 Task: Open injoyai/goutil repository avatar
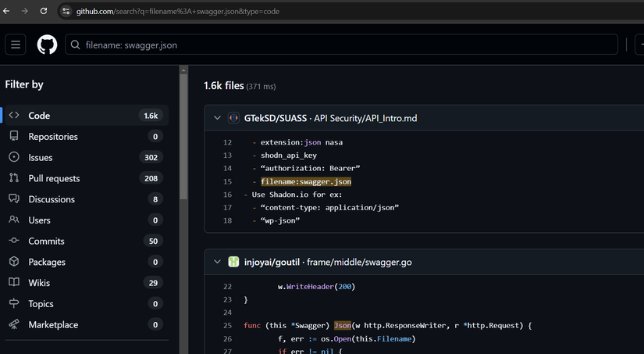coord(233,262)
